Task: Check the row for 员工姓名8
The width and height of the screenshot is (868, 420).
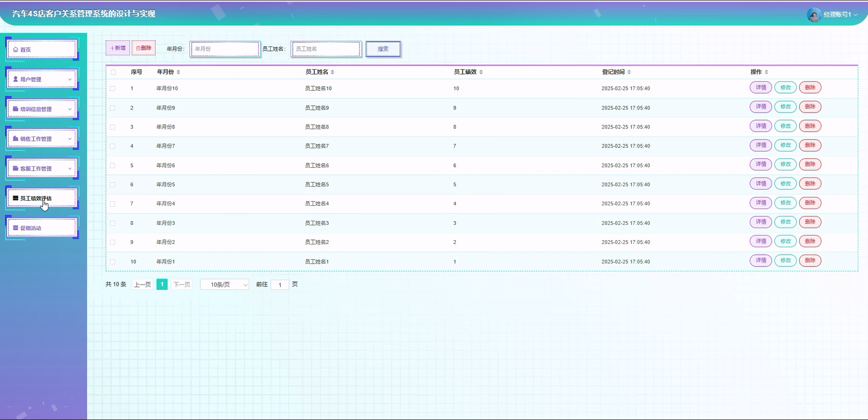Action: pyautogui.click(x=113, y=127)
